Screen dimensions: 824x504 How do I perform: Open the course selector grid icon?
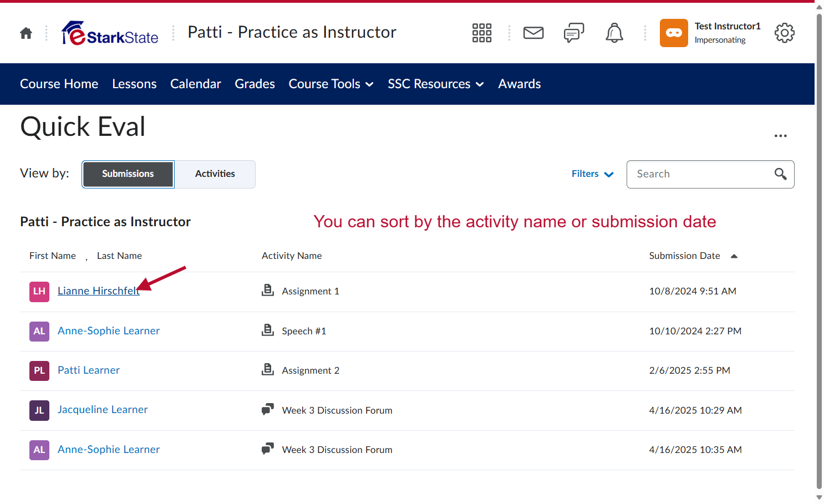pyautogui.click(x=482, y=33)
